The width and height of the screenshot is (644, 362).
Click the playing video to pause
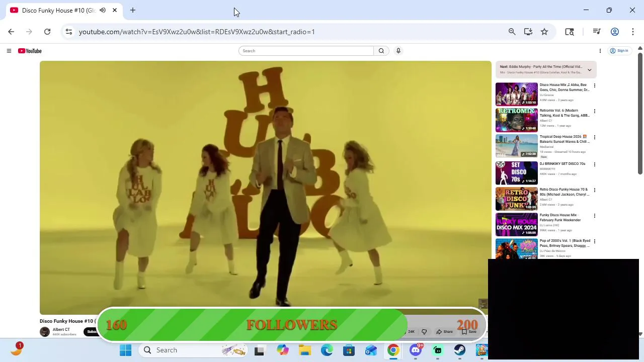(x=266, y=188)
